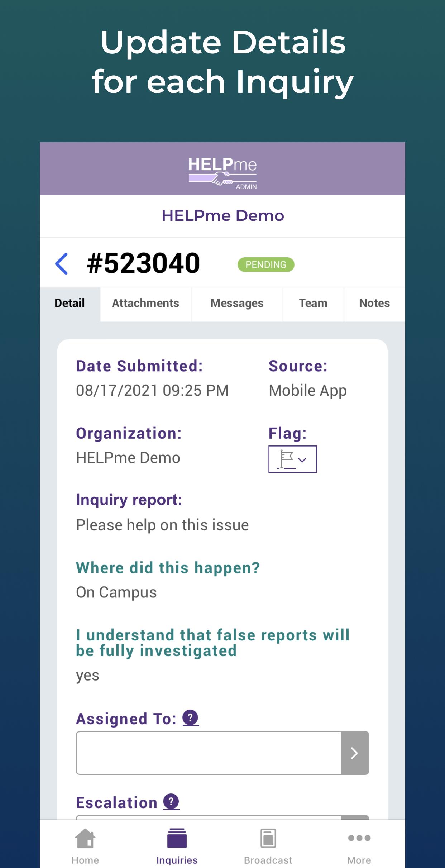Select the 'Date Submitted:' label
Viewport: 445px width, 868px height.
[x=139, y=366]
